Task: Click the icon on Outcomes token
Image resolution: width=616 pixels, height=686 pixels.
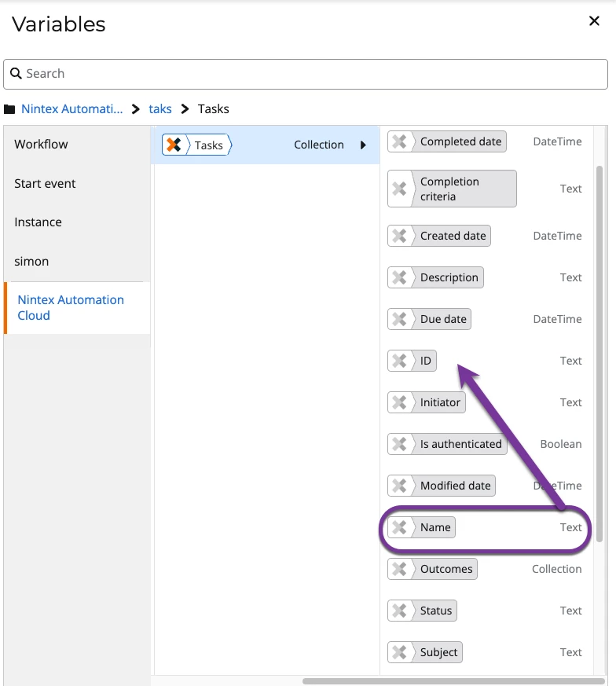Action: click(x=399, y=569)
